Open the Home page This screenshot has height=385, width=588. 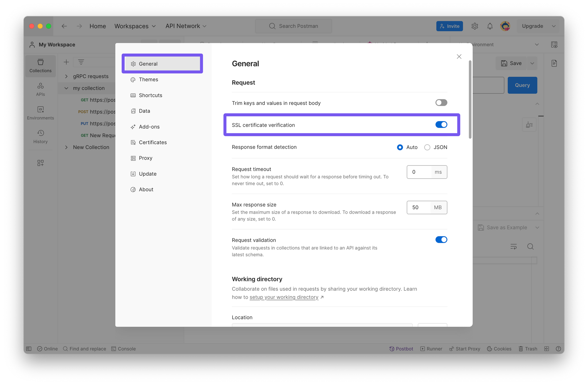[98, 26]
